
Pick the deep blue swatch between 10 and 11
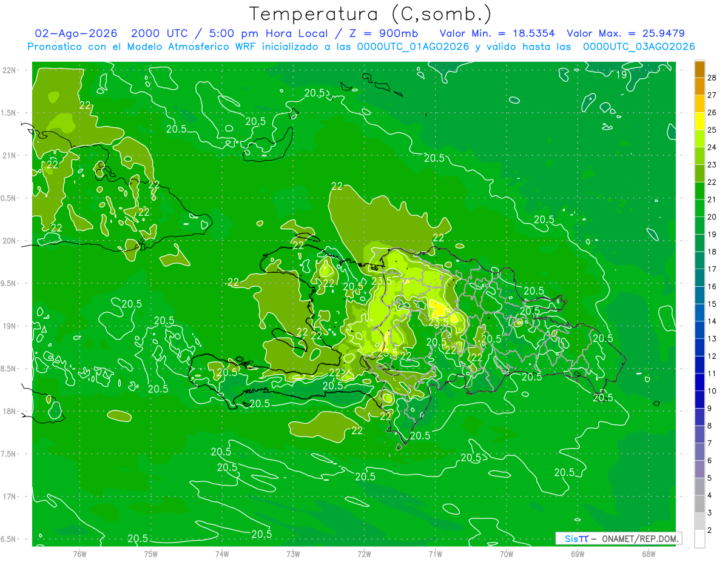click(x=699, y=382)
